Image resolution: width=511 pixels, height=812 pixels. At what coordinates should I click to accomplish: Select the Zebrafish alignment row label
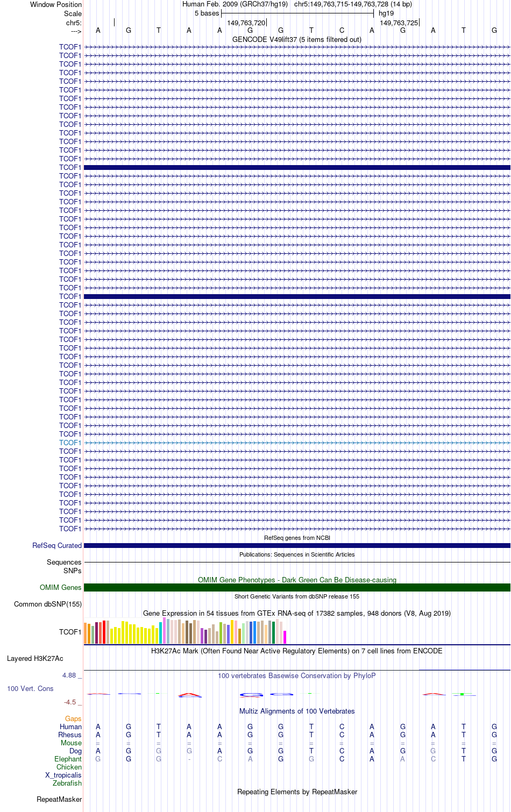[67, 783]
